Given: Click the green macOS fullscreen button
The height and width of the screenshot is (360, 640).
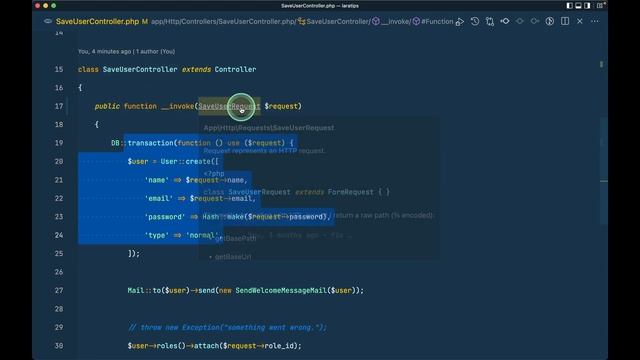Looking at the screenshot, I should pyautogui.click(x=53, y=6).
